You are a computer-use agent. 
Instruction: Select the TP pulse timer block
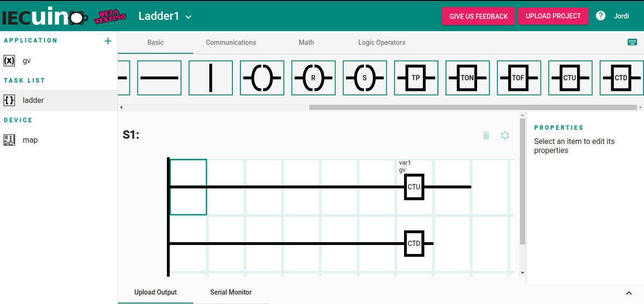pyautogui.click(x=416, y=78)
